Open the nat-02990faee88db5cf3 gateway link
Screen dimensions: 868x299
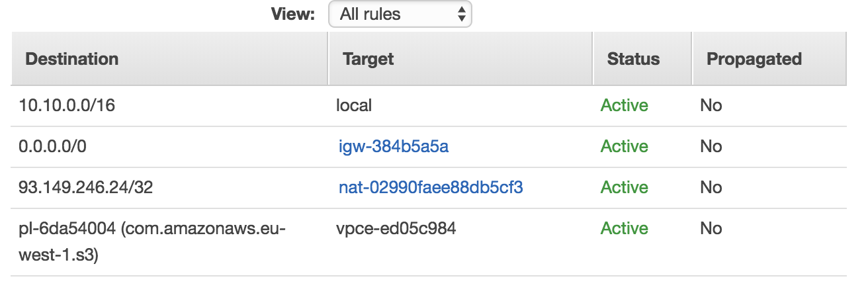click(431, 187)
